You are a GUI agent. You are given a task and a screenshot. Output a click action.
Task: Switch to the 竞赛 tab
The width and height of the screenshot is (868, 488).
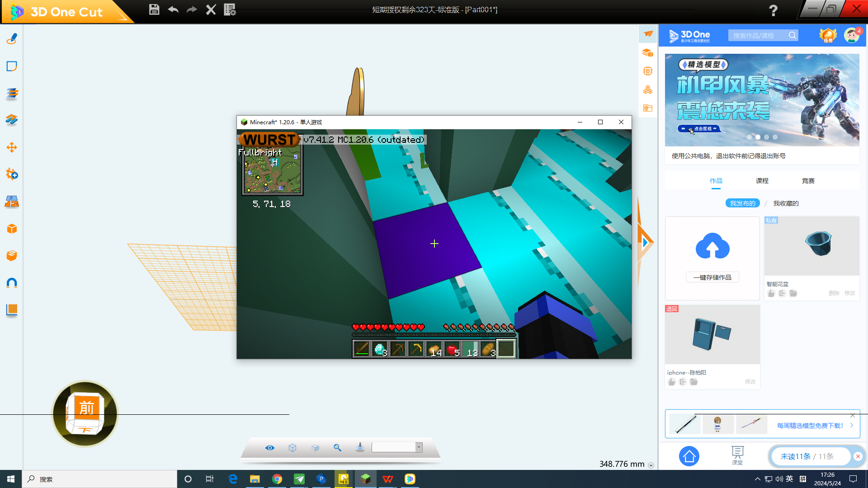pyautogui.click(x=808, y=181)
